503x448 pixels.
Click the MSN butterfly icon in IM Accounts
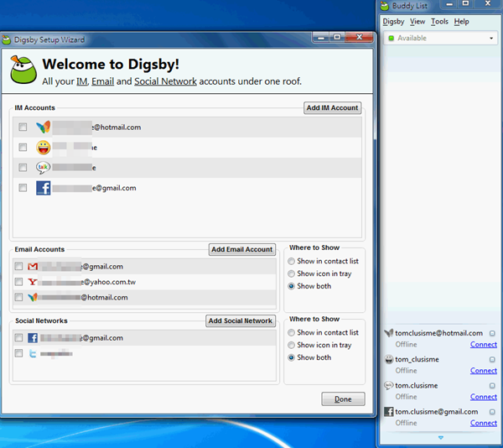coord(43,128)
